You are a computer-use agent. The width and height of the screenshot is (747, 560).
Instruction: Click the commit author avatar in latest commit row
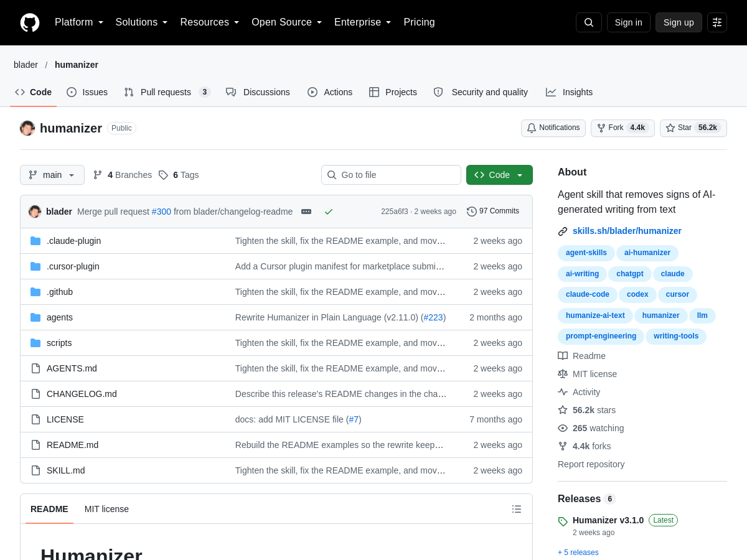35,212
